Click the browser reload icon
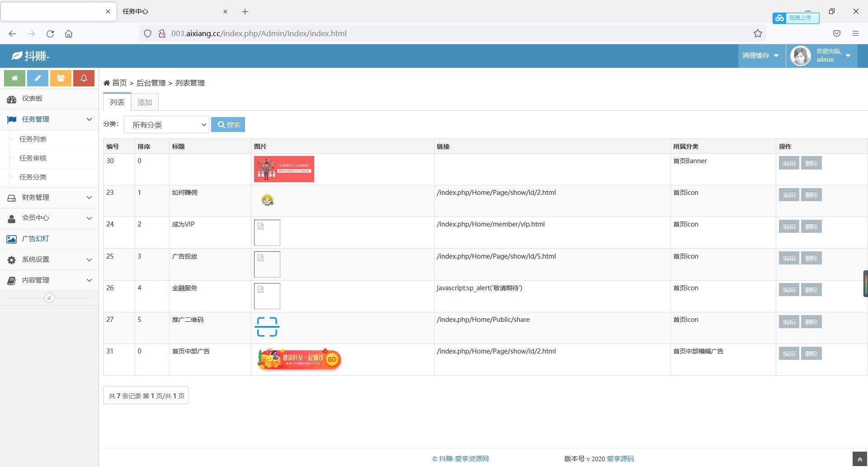Screen dimensions: 868x467 pyautogui.click(x=50, y=33)
